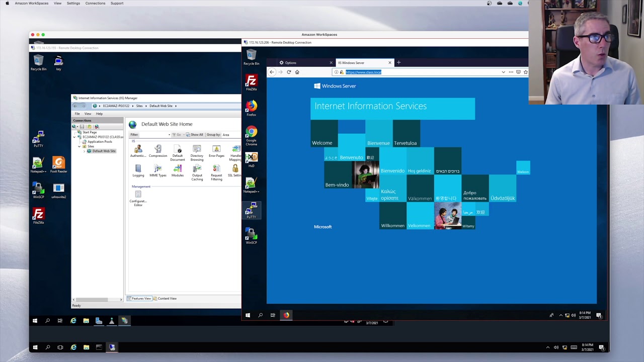Open Firefox URL bar history dropdown
This screenshot has height=362, width=644.
pos(503,72)
